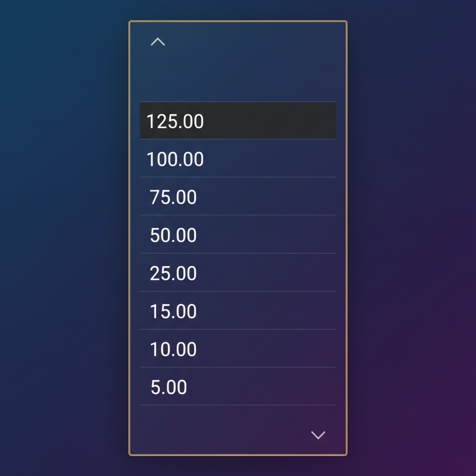Tap the top arrow to show larger values

tap(158, 41)
